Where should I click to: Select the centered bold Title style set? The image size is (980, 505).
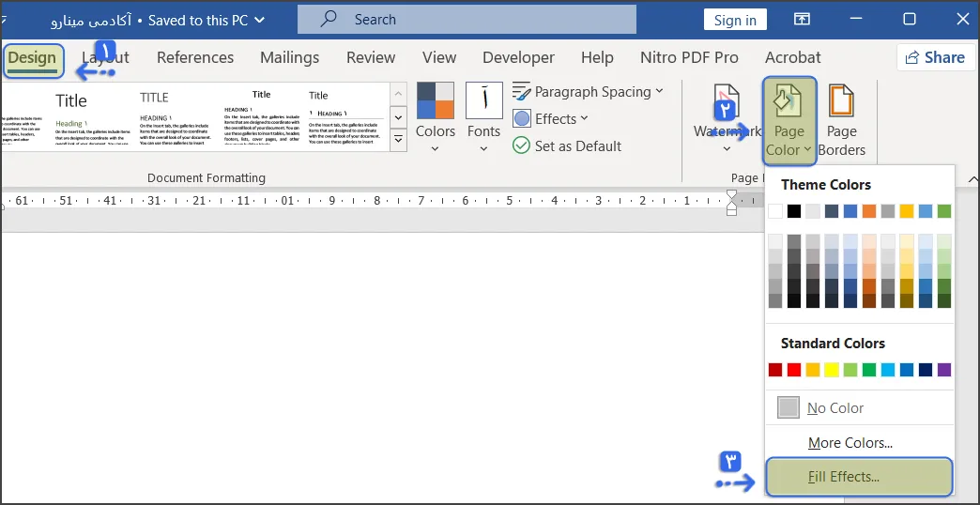coord(261,117)
